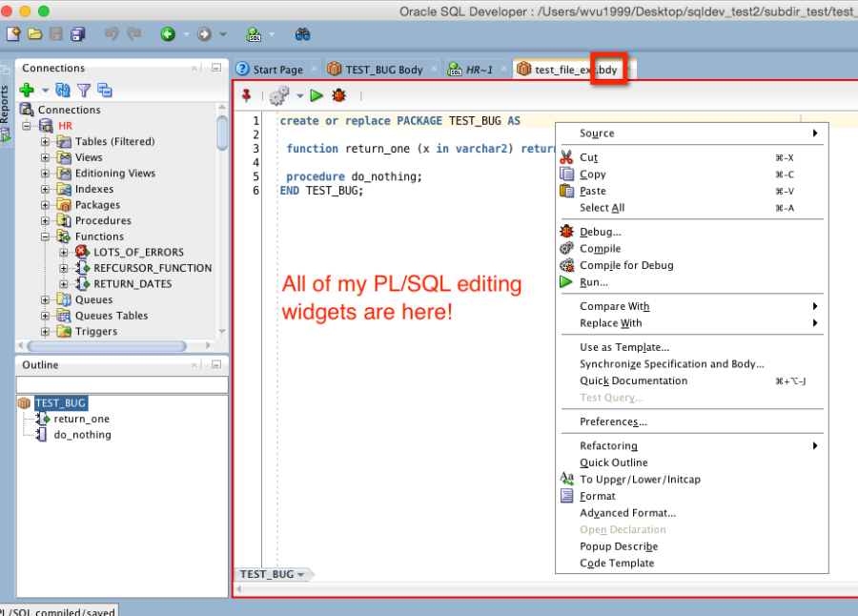Choose Cut from the context menu
Screen dimensions: 858x616
[x=692, y=157]
